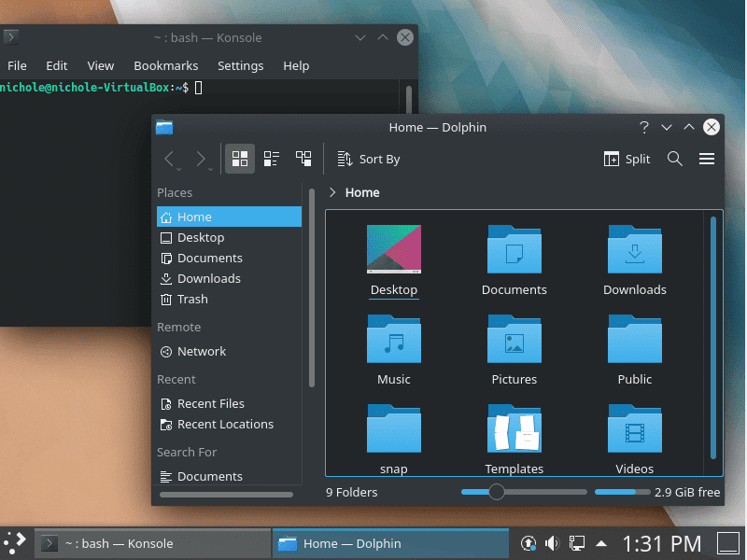The image size is (747, 560).
Task: Open the Pictures folder
Action: click(x=514, y=349)
